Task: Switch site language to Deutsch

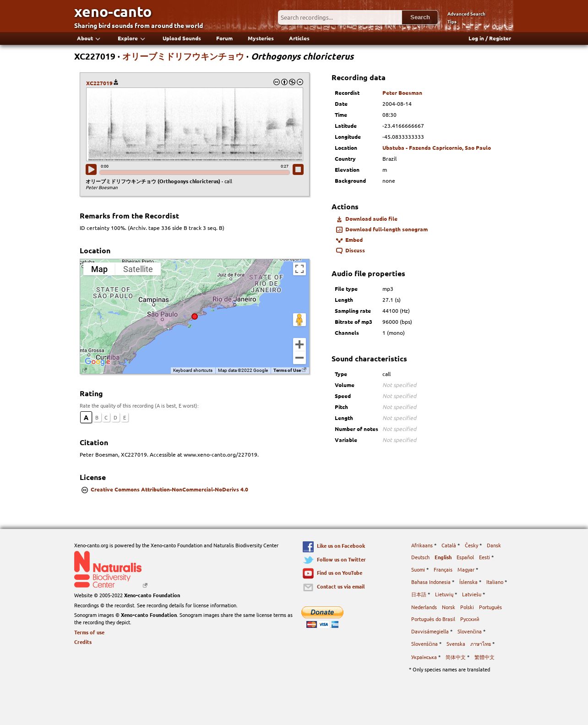Action: pos(420,557)
